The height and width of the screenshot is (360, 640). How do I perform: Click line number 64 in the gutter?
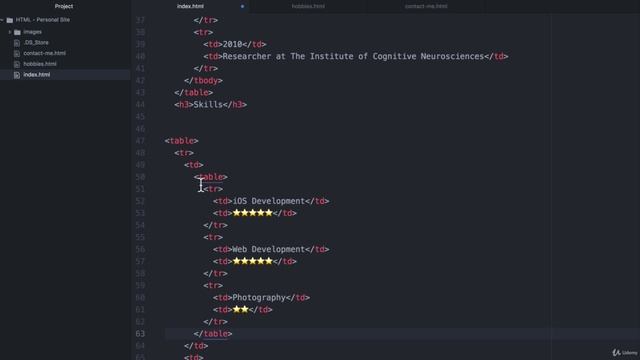[x=140, y=346]
